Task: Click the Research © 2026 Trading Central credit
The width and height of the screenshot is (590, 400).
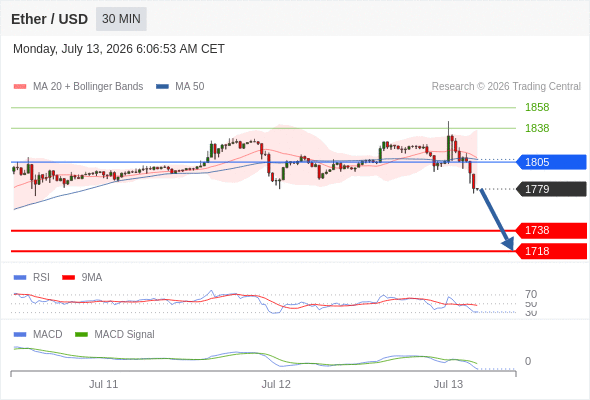Action: click(506, 87)
